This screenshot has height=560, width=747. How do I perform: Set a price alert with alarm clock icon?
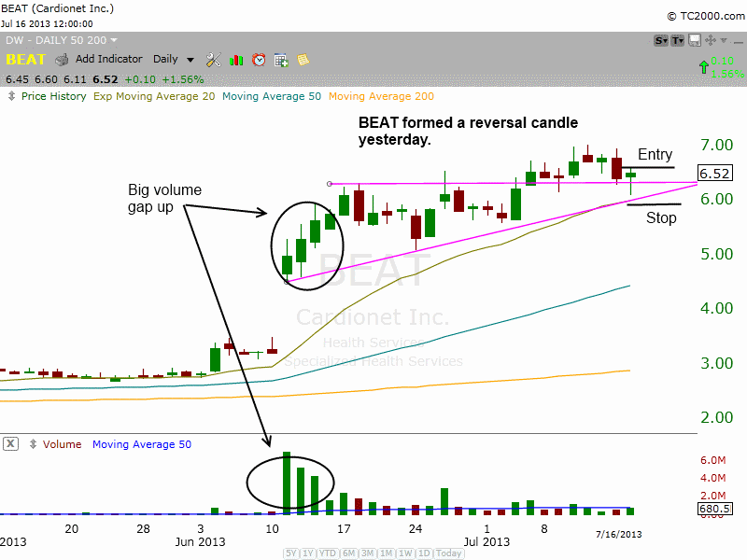(259, 60)
